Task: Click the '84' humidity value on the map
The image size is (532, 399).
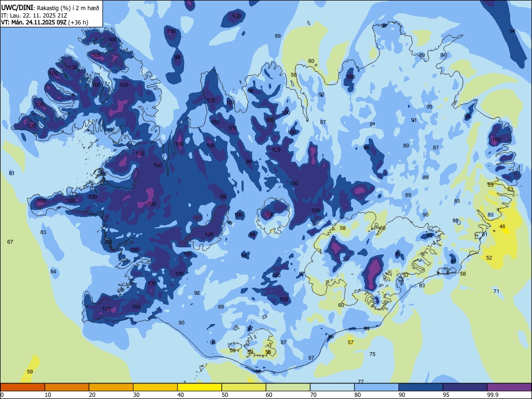Action: 53,271
